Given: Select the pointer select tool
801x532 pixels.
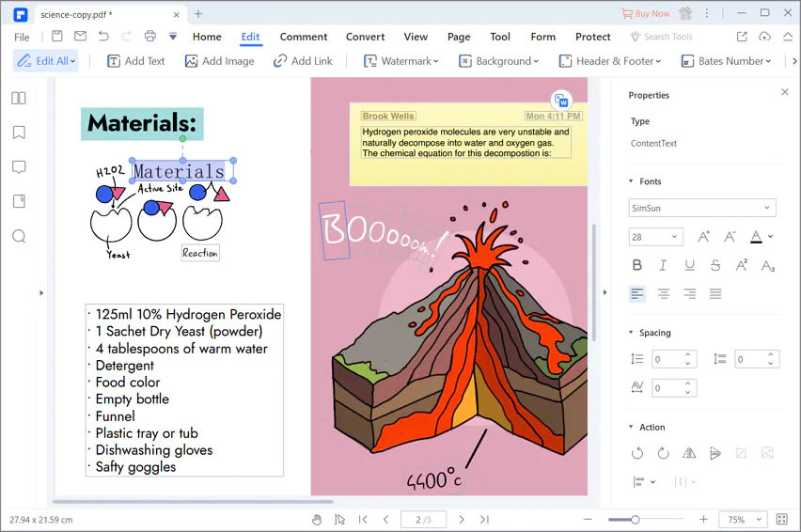Looking at the screenshot, I should 339,520.
